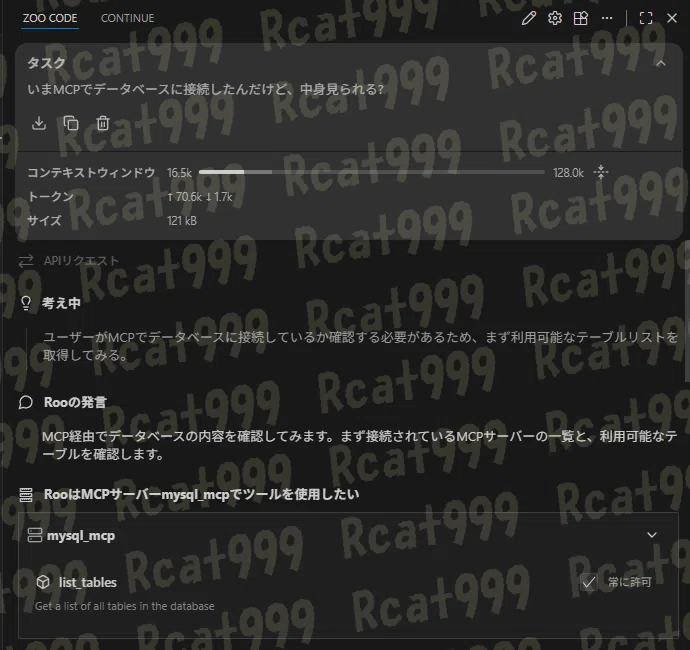Click the Rooの発言 speech bubble icon
This screenshot has width=690, height=650.
click(x=26, y=402)
